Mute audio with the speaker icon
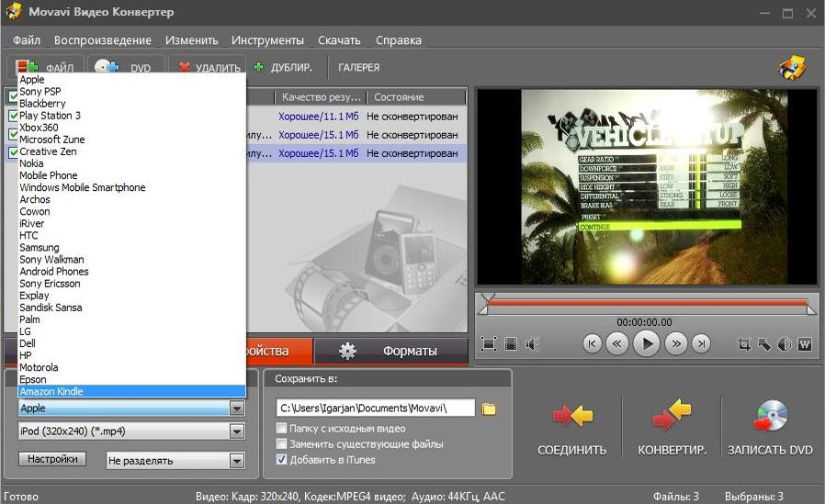The height and width of the screenshot is (504, 825). [x=532, y=344]
